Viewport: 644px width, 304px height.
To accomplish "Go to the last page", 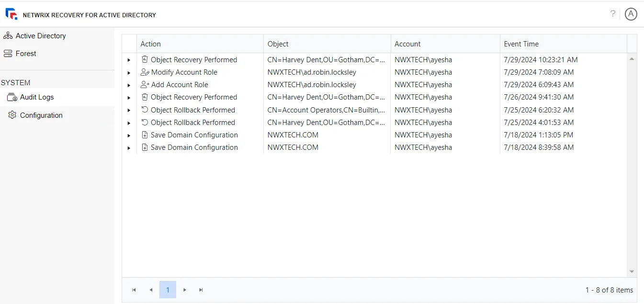I will pyautogui.click(x=201, y=290).
